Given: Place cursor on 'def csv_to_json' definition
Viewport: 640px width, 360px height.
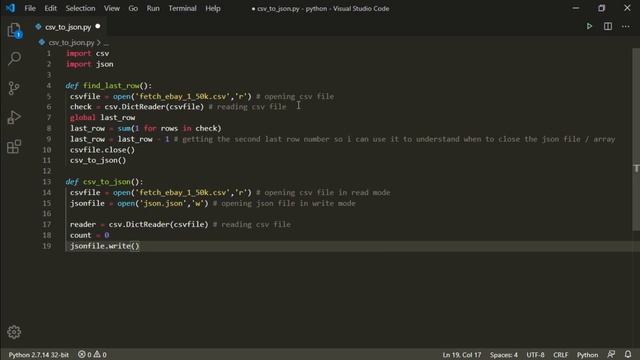Looking at the screenshot, I should tap(104, 182).
